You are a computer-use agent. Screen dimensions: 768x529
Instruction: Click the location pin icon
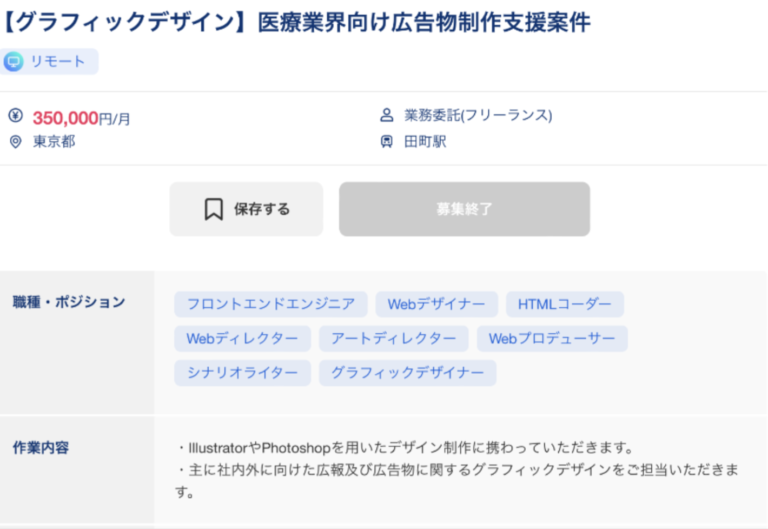(x=15, y=142)
